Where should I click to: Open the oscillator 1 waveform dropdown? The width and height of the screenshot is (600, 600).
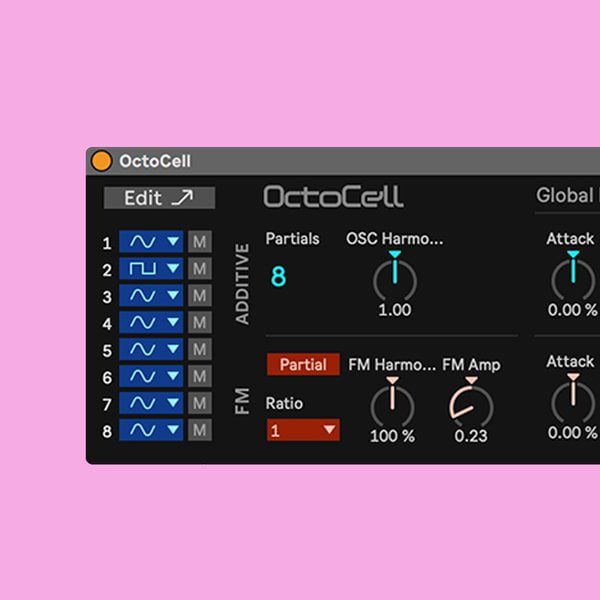[x=151, y=241]
